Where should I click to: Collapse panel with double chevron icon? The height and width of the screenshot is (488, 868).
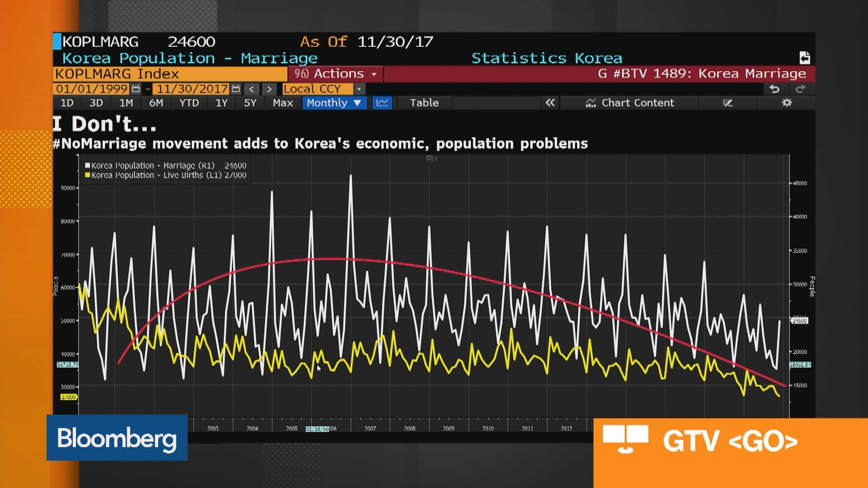pos(550,103)
